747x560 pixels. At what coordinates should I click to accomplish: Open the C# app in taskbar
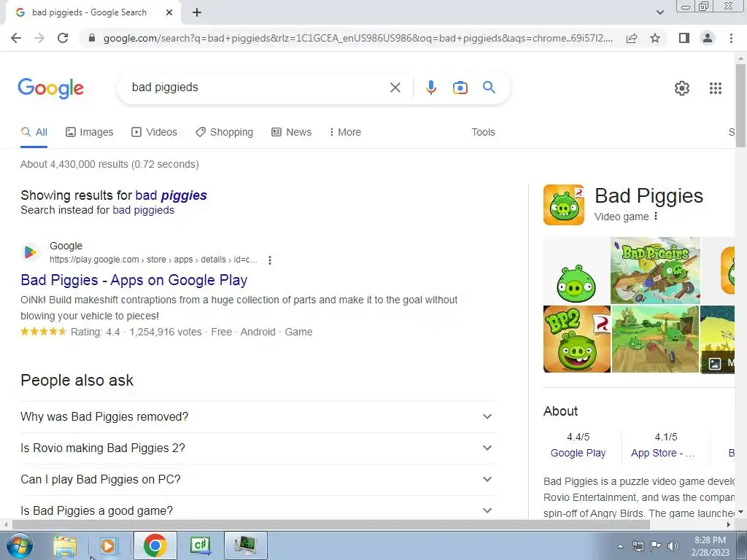click(x=200, y=545)
